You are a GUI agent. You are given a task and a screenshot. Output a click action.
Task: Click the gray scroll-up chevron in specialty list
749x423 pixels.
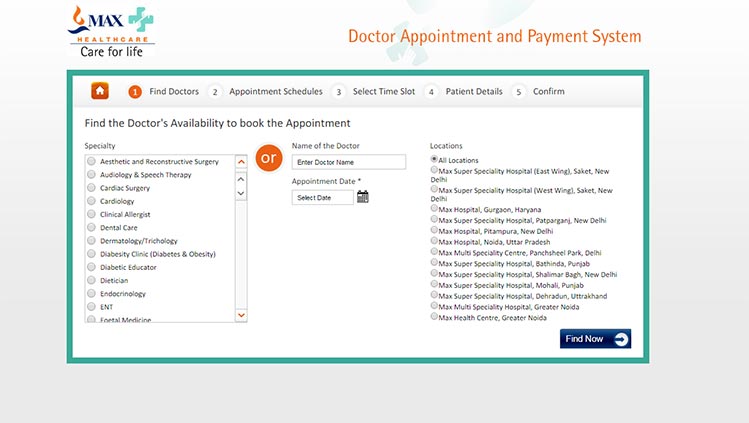pos(241,179)
